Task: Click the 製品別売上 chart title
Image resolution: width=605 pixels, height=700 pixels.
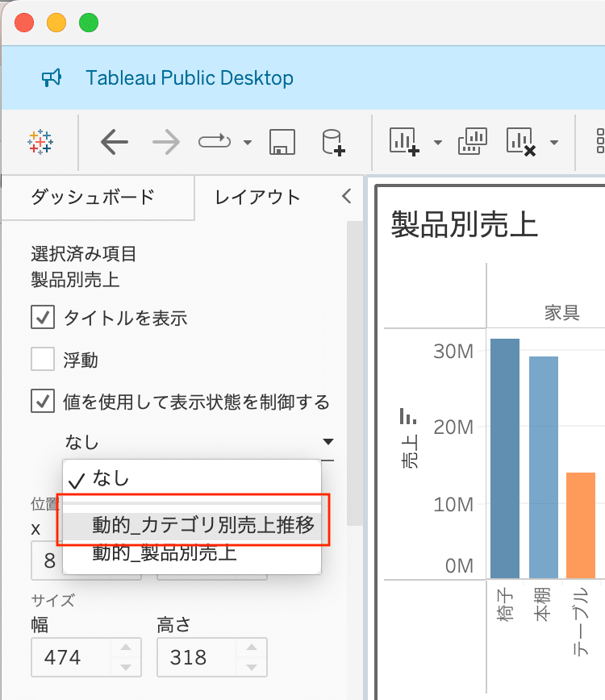Action: (x=465, y=224)
